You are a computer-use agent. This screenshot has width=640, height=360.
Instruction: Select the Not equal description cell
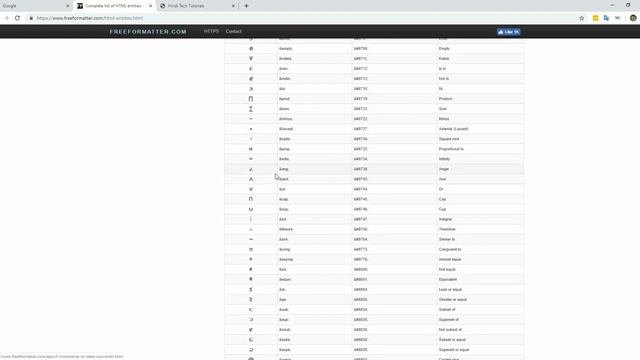tap(480, 269)
